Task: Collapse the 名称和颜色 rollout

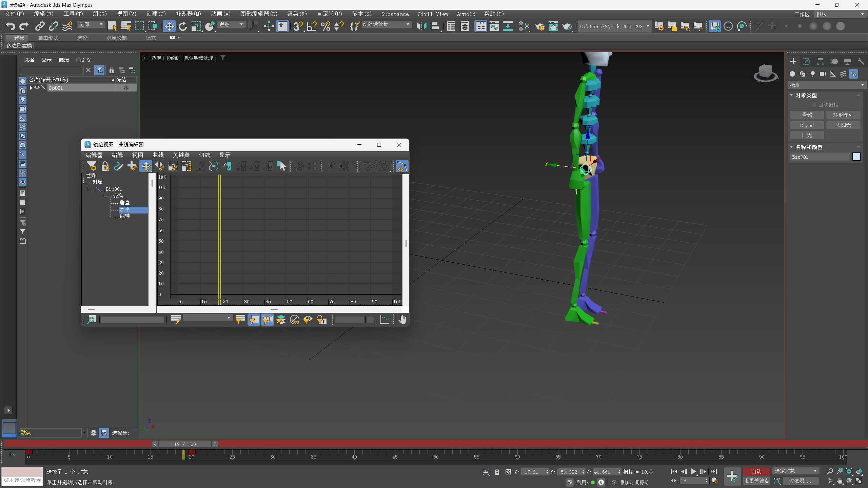Action: point(809,147)
